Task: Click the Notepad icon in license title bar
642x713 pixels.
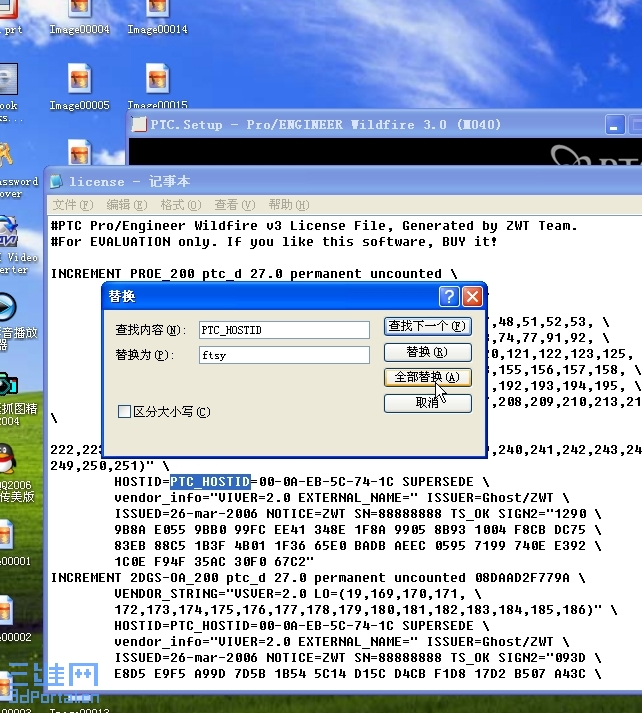Action: click(x=56, y=181)
